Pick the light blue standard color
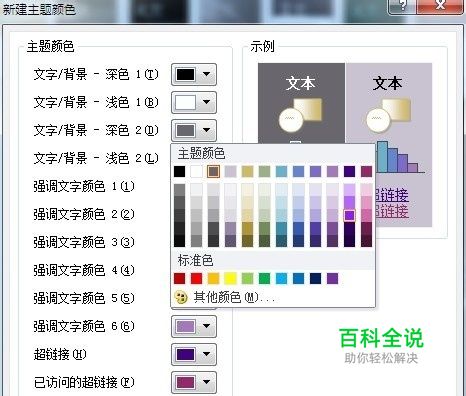The image size is (466, 396). (281, 278)
